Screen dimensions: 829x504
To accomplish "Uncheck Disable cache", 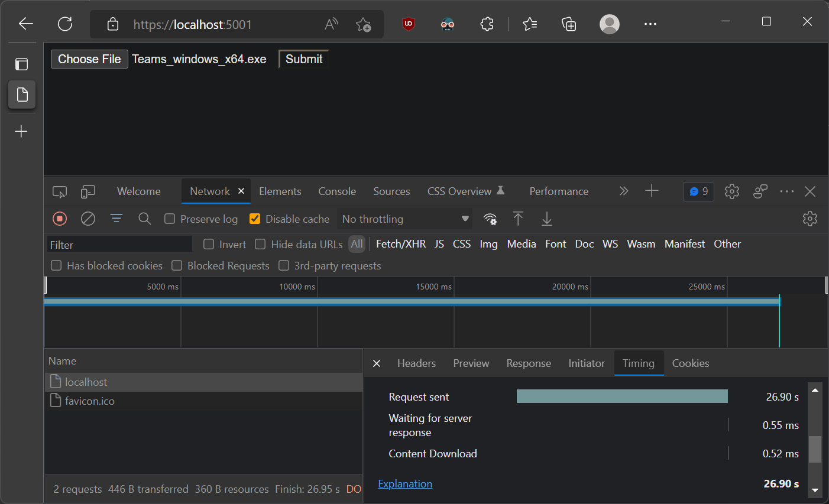I will (255, 219).
